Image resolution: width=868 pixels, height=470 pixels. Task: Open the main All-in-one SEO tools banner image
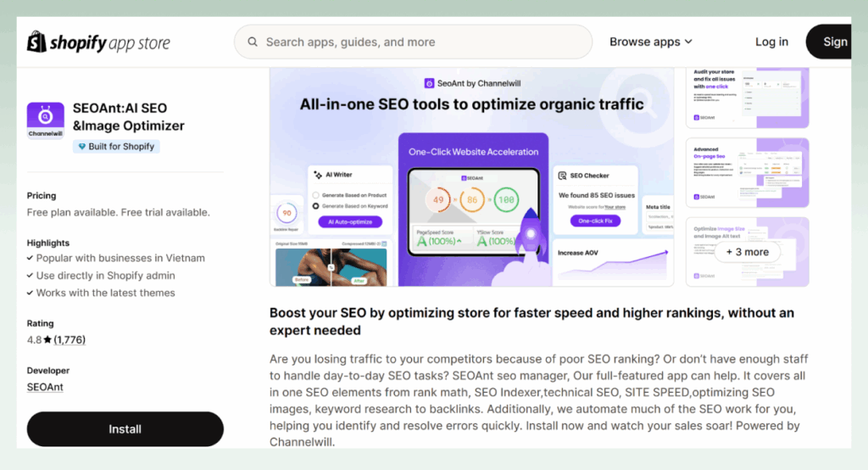[x=471, y=177]
